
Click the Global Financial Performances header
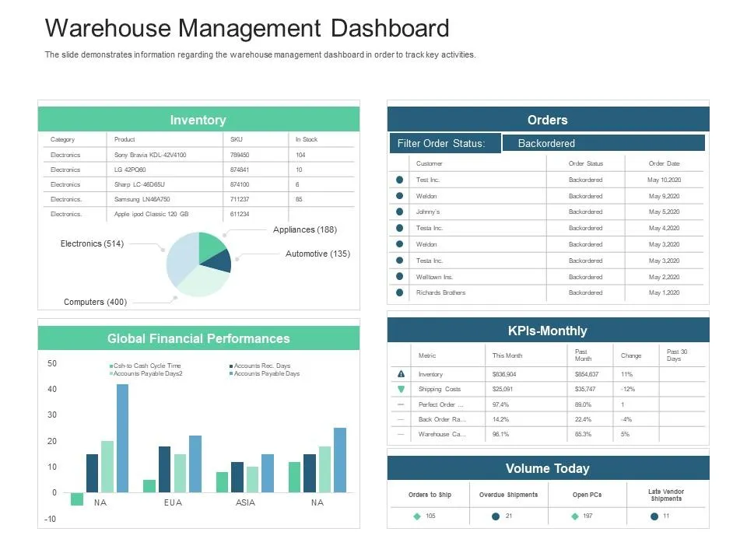click(198, 338)
